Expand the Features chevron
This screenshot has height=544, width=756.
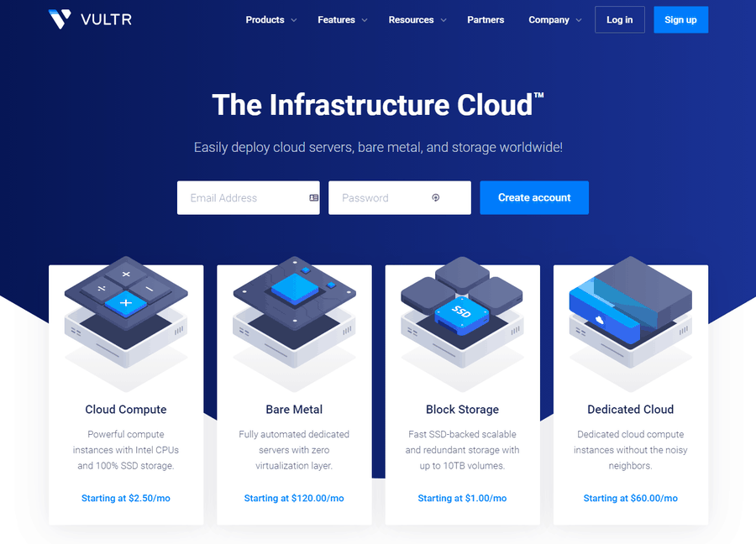pos(365,20)
